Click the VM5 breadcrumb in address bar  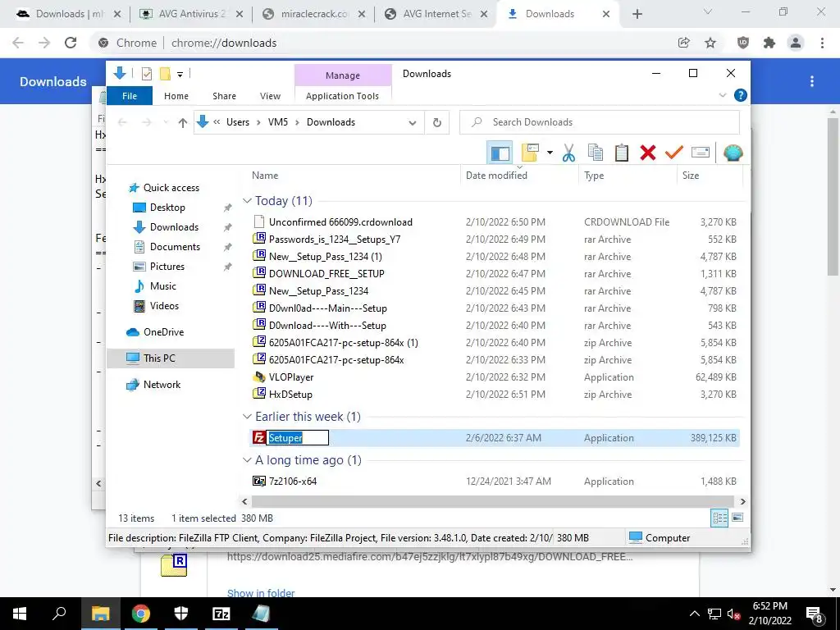(x=278, y=122)
